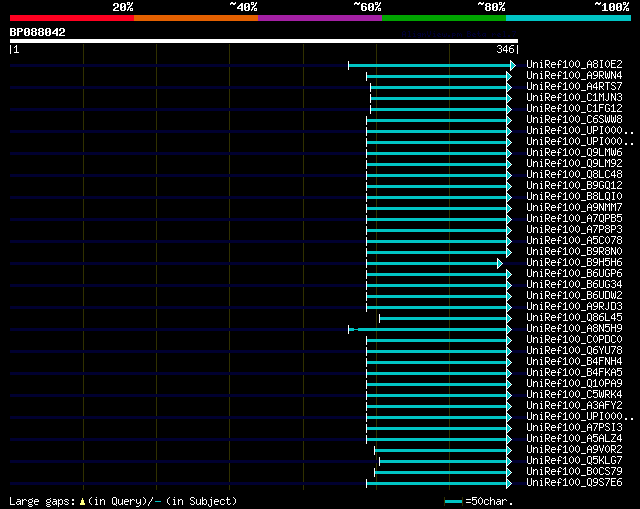Select the UniRef100_B6UGP6 label

574,274
